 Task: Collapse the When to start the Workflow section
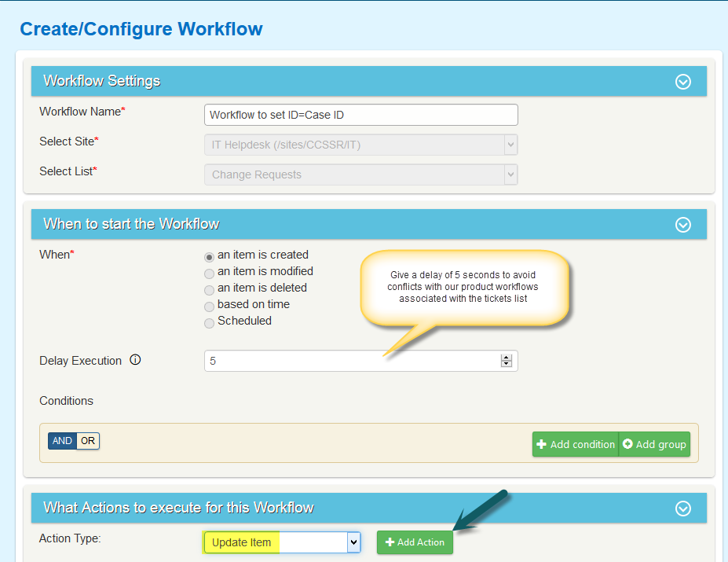click(x=682, y=225)
